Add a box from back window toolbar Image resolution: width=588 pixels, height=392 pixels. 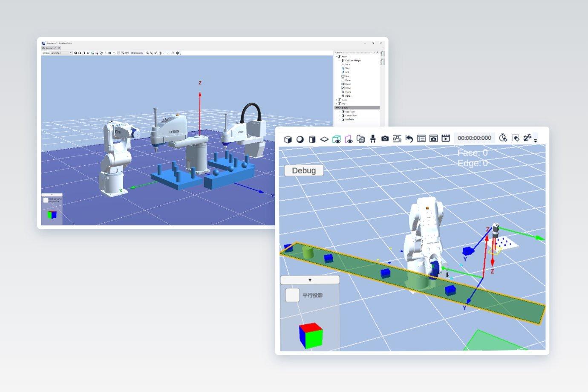(x=75, y=53)
